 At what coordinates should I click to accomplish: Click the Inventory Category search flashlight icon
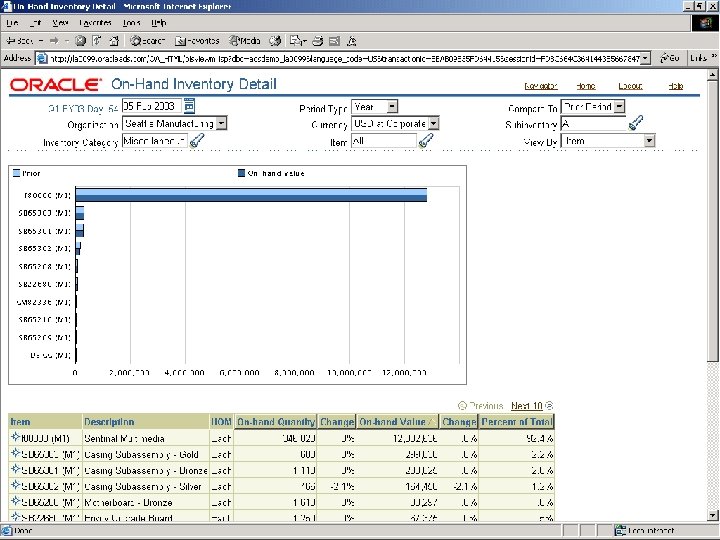tap(197, 141)
